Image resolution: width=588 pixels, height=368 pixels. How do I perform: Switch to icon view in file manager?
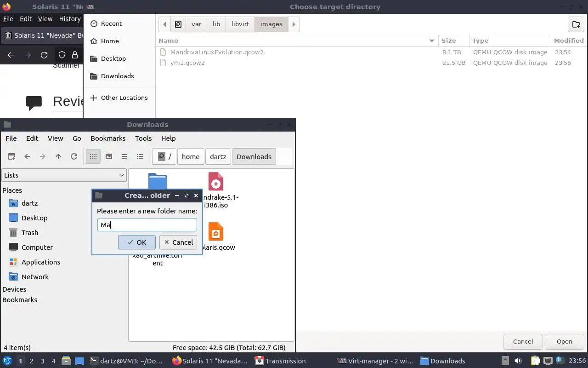93,156
